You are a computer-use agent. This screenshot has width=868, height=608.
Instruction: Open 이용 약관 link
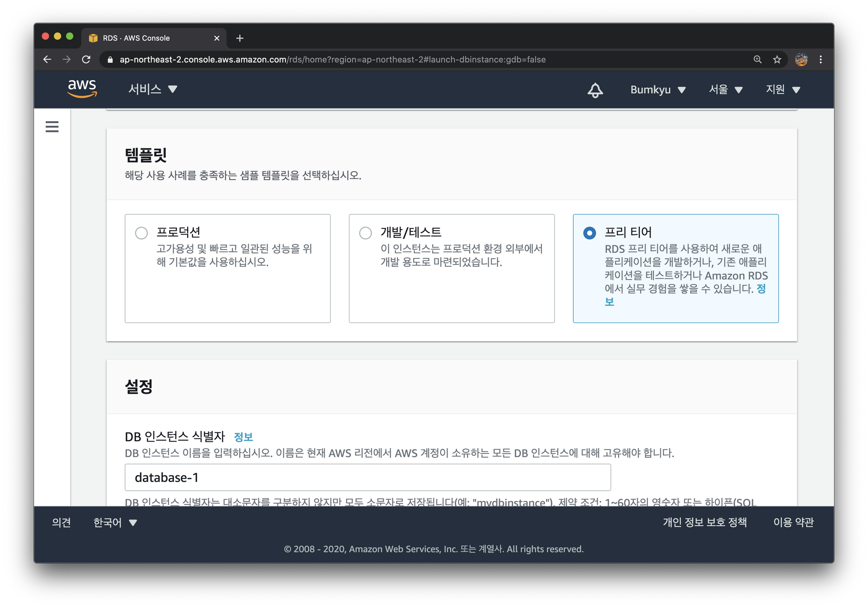point(793,522)
